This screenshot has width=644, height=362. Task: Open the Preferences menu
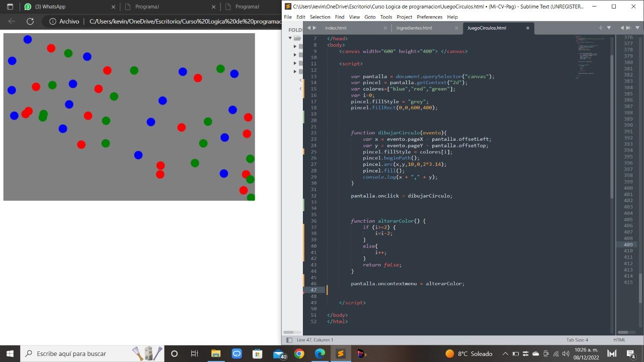click(429, 17)
